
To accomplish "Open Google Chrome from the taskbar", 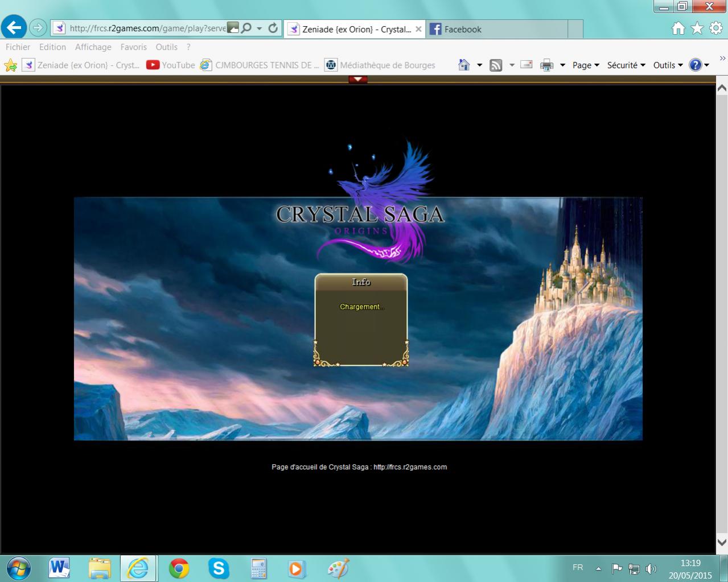I will 179,568.
